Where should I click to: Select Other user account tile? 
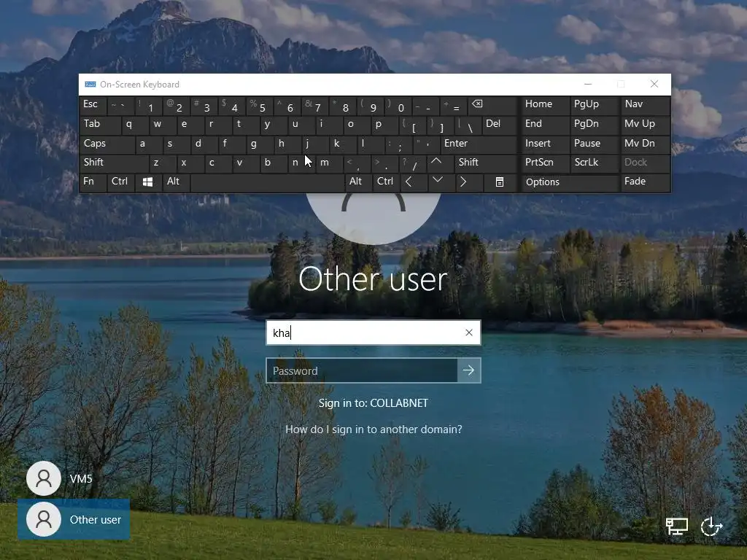(x=74, y=519)
